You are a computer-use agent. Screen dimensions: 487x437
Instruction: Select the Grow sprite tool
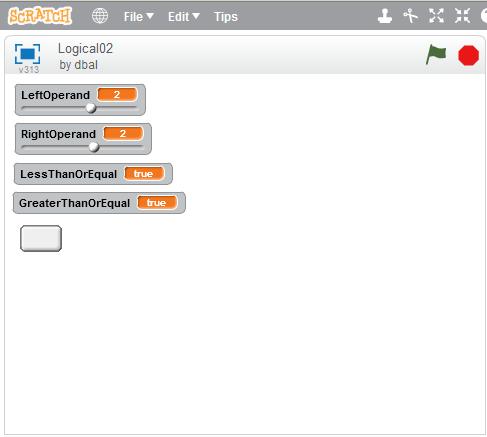pos(436,16)
